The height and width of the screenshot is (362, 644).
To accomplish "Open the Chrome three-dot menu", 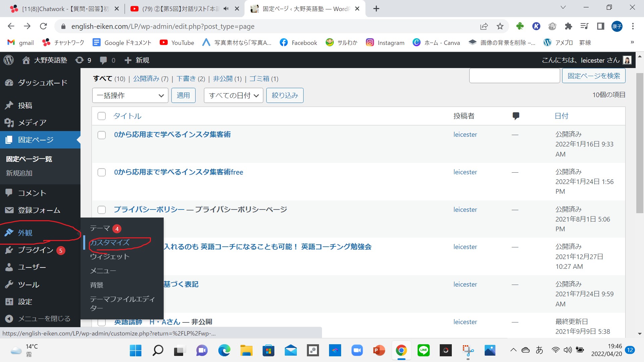I will click(x=633, y=26).
